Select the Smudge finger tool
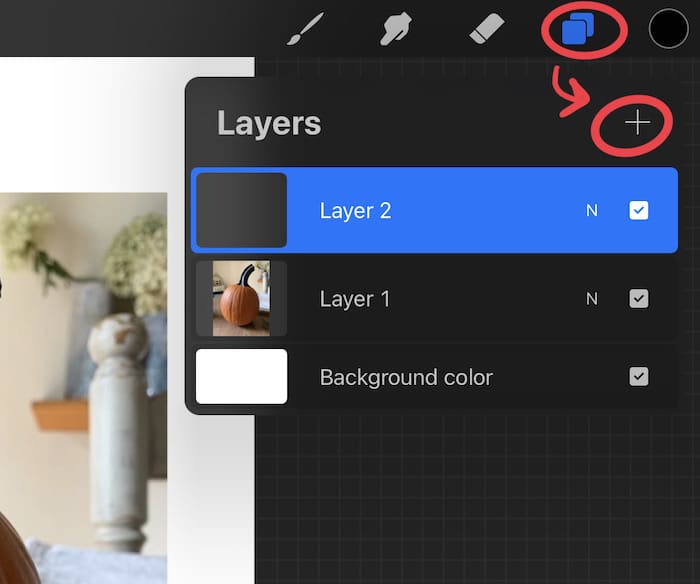The image size is (700, 584). (396, 29)
